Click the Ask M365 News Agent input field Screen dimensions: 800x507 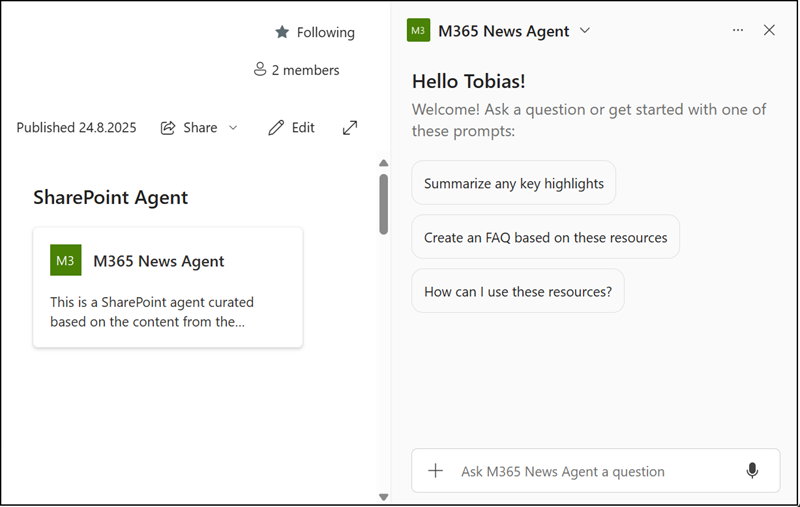click(595, 471)
